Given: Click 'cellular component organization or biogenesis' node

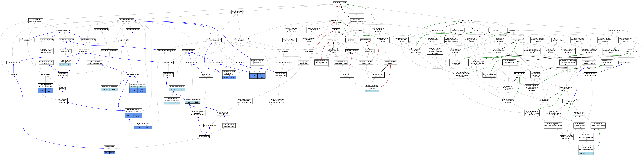Looking at the screenshot, I should tap(292, 30).
